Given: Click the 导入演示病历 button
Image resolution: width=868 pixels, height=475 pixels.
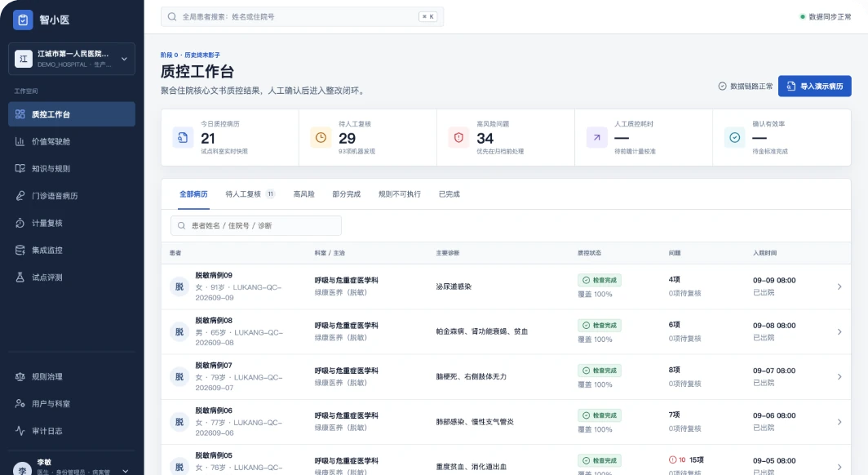Looking at the screenshot, I should [814, 86].
